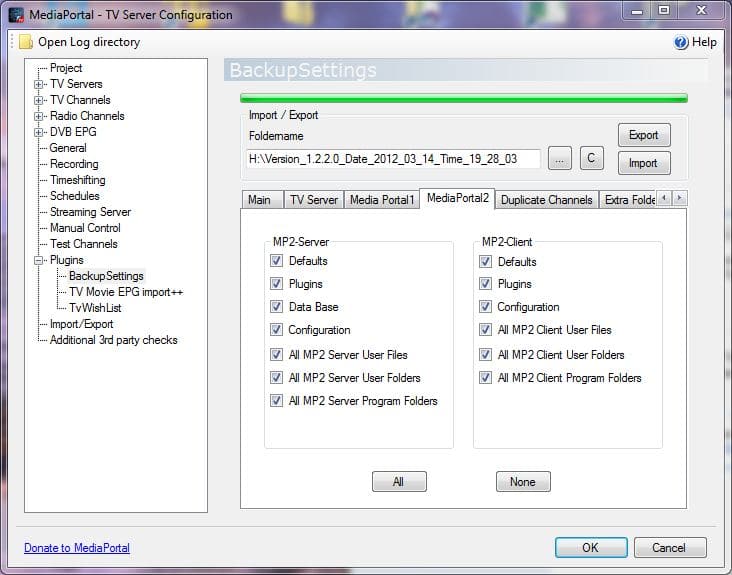The image size is (732, 575).
Task: Open Donate to MediaPortal link
Action: (x=77, y=548)
